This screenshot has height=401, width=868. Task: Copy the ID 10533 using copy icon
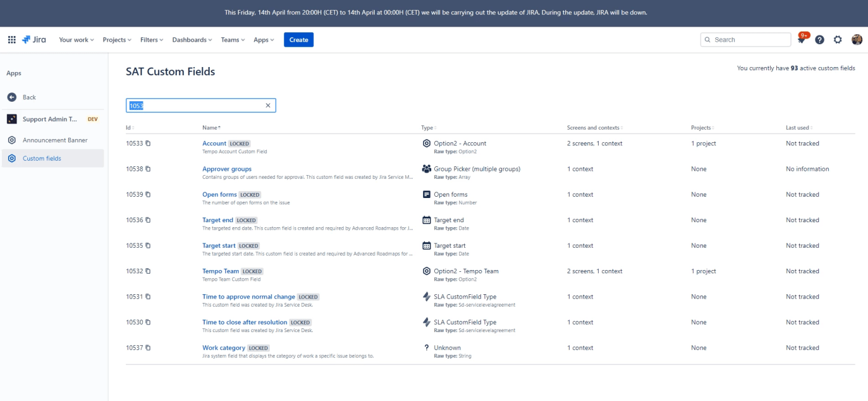[x=148, y=143]
